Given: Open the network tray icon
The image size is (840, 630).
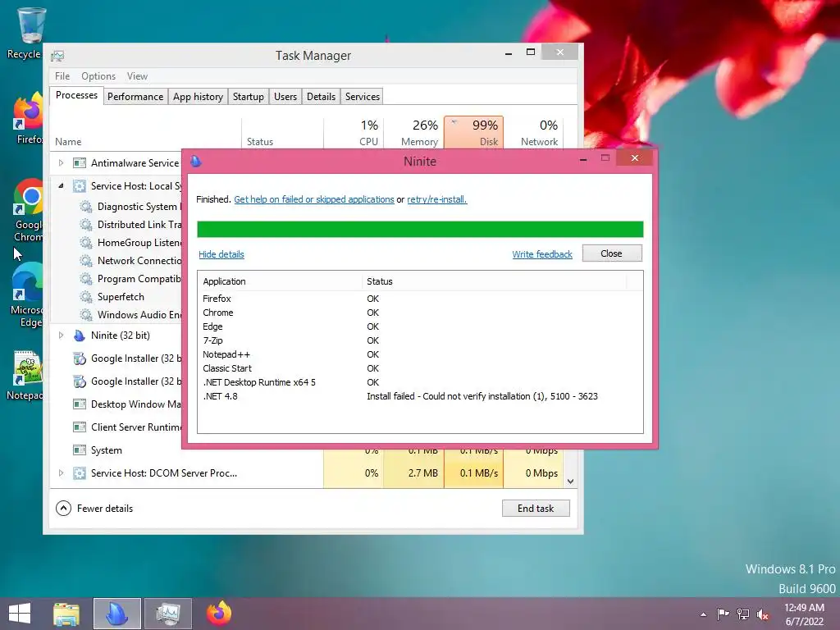Looking at the screenshot, I should coord(743,614).
